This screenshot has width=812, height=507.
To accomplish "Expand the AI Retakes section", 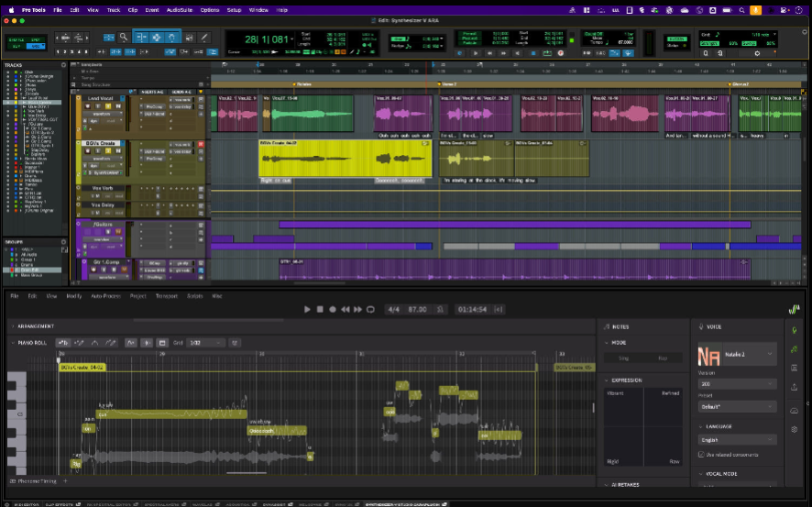I will 607,485.
